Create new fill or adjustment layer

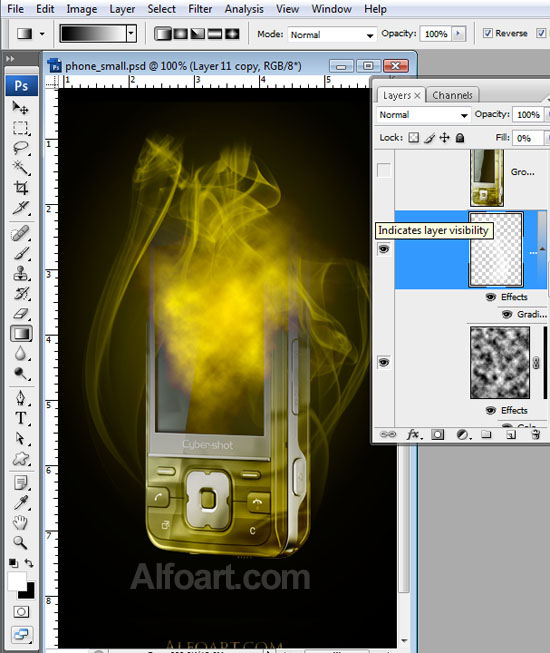click(x=463, y=434)
